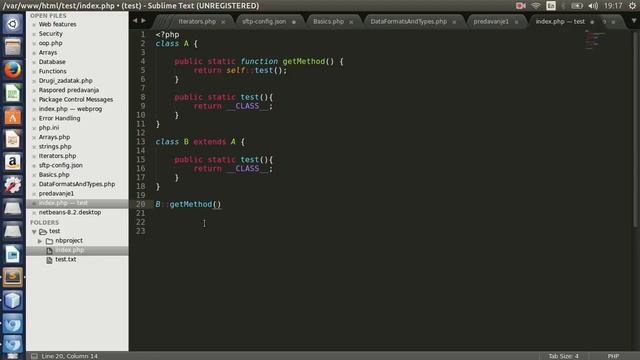Open the Ubuntu Dash search launcher
640x360 pixels.
(13, 24)
